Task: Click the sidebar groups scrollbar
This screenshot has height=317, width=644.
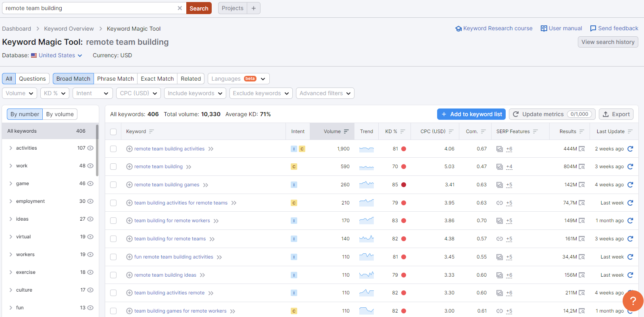Action: [97, 150]
